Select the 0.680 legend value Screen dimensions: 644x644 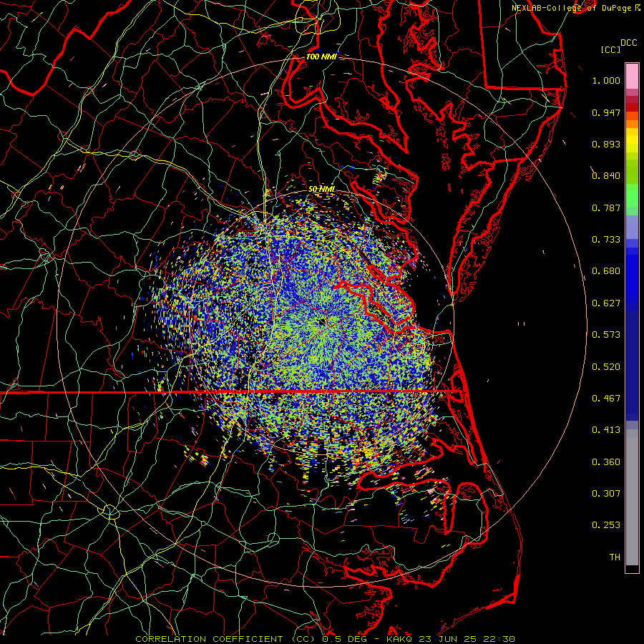click(606, 271)
